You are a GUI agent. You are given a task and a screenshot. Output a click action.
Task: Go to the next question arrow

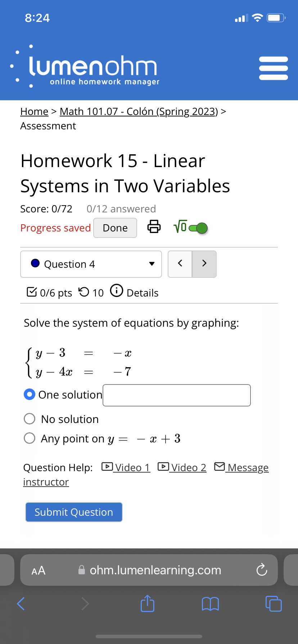[204, 263]
